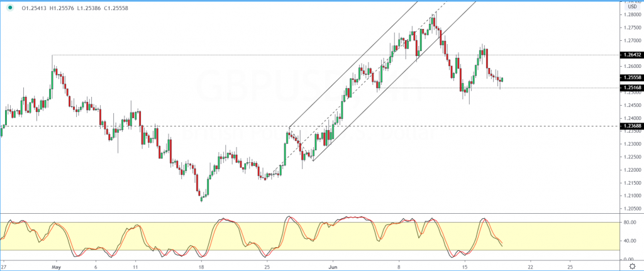Click the 27 date on time axis
This screenshot has height=271, width=644.
(4, 266)
